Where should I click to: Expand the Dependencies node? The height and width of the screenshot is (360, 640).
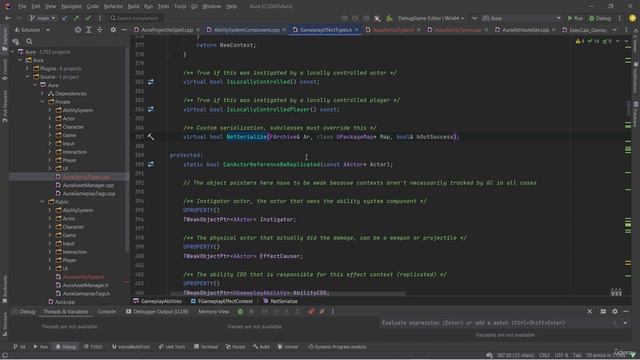coord(42,93)
